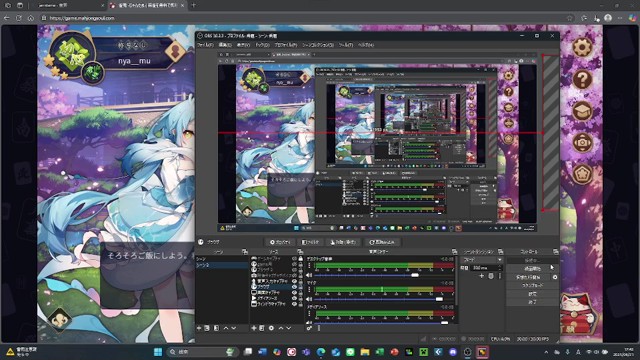640x360 pixels.
Task: Expand the fade transition type dropdown
Action: [482, 260]
